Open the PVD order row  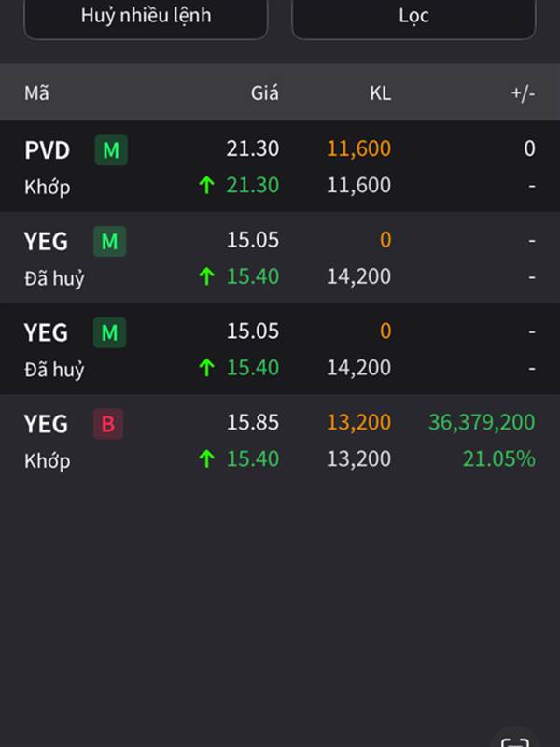click(280, 166)
